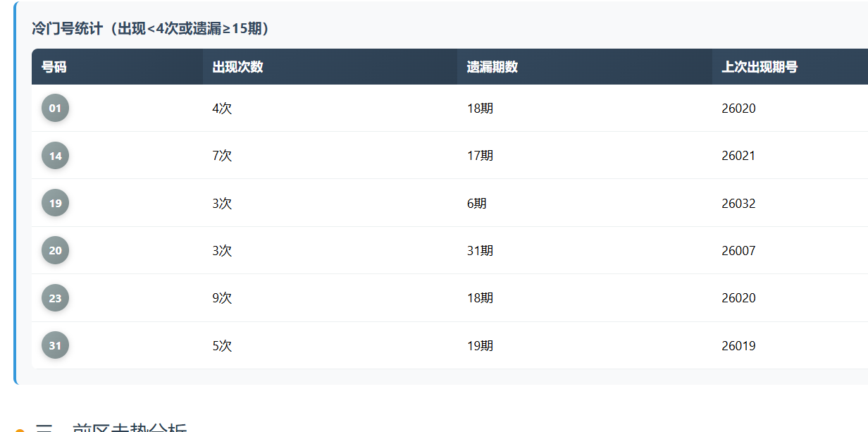Select the 5次 cell for number 31
Viewport: 868px width, 432px height.
330,345
